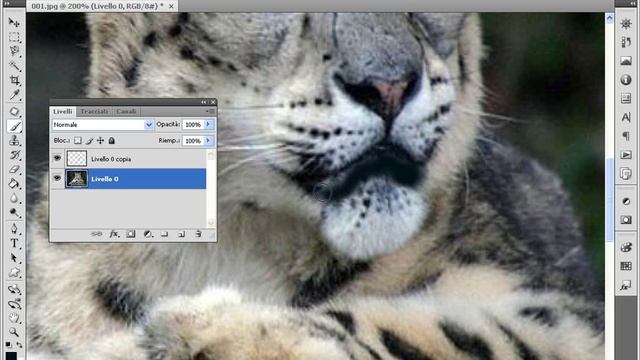Select the Lasso tool
Screen dimensions: 640x360
(14, 51)
